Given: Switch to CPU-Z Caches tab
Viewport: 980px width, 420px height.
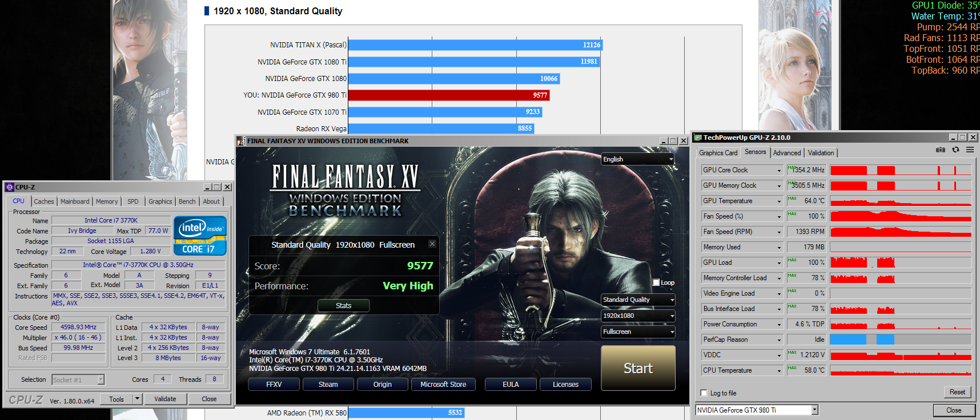Looking at the screenshot, I should 44,201.
